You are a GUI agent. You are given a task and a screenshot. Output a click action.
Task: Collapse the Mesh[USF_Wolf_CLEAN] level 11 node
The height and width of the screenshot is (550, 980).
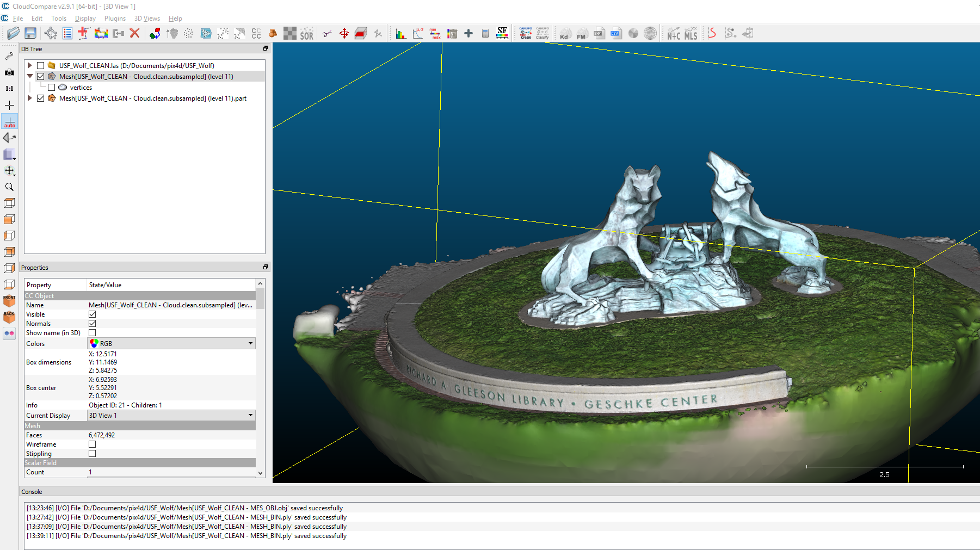tap(30, 76)
